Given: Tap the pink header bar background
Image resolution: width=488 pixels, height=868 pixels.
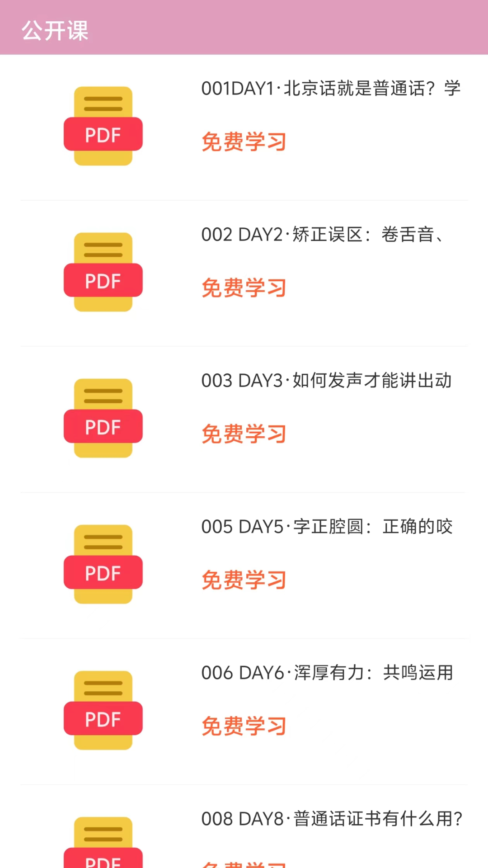Looking at the screenshot, I should pyautogui.click(x=289, y=28).
